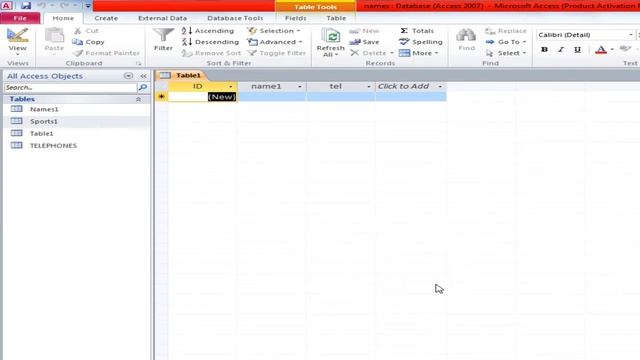Open the Go To dropdown
The width and height of the screenshot is (640, 360).
506,42
